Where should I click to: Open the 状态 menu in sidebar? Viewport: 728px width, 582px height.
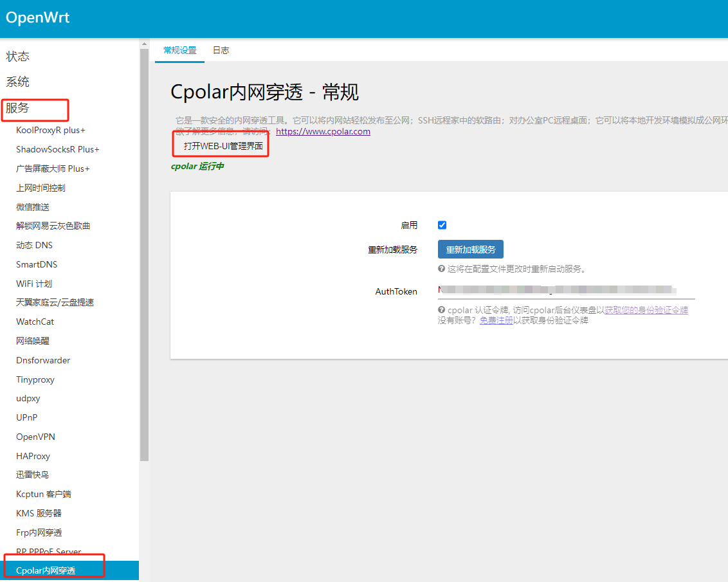17,56
